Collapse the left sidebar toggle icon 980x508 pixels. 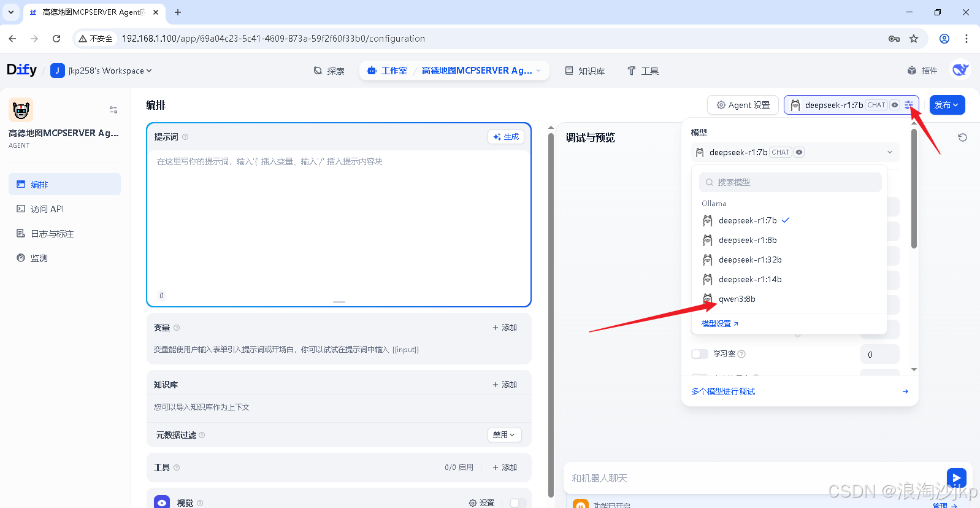tap(113, 110)
